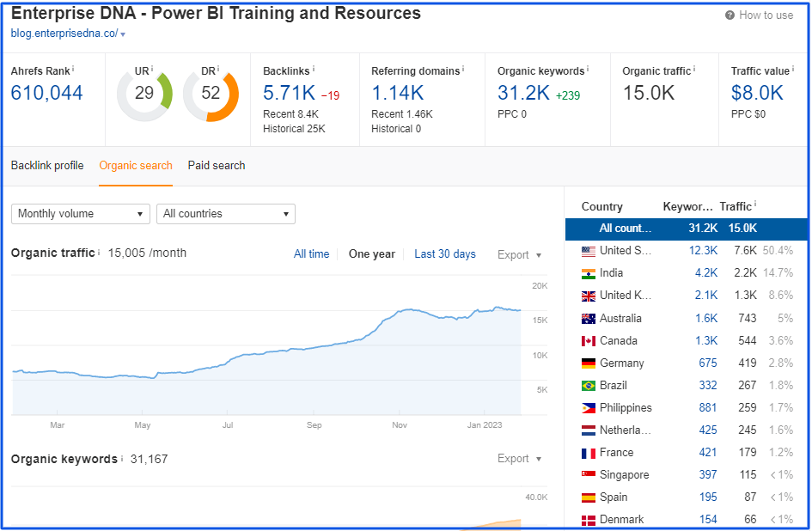The image size is (812, 531).
Task: Select the All time chart range
Action: (311, 253)
